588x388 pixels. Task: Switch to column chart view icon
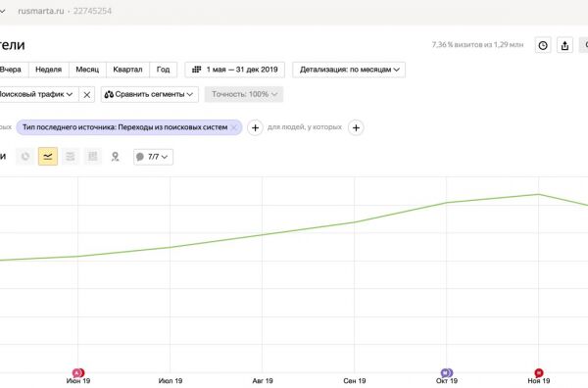pos(93,157)
